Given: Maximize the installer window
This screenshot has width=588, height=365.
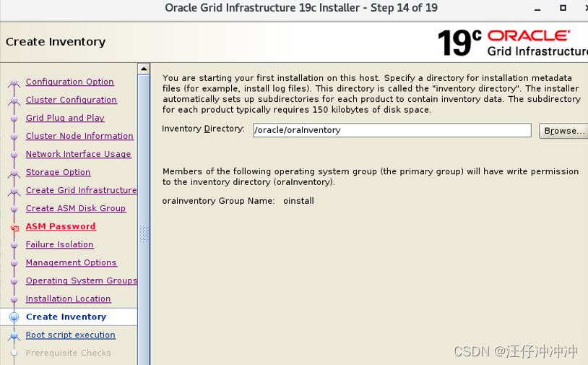Looking at the screenshot, I should coord(563,7).
